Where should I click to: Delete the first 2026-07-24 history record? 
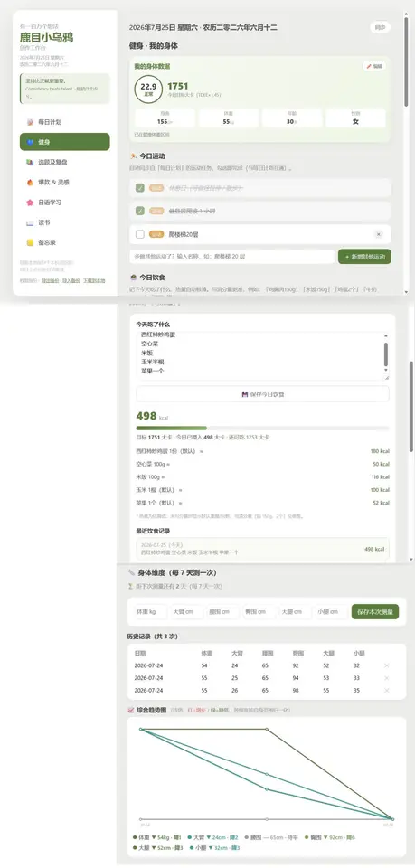[386, 665]
